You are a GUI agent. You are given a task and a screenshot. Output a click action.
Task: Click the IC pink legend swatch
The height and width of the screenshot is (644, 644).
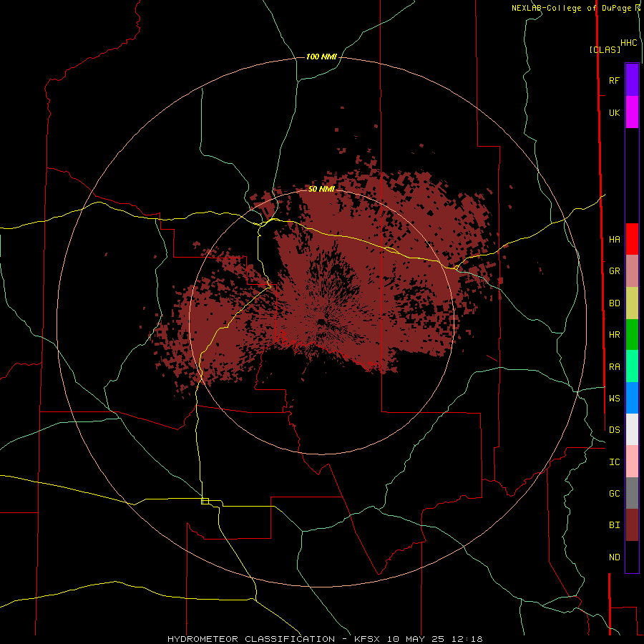coord(632,462)
